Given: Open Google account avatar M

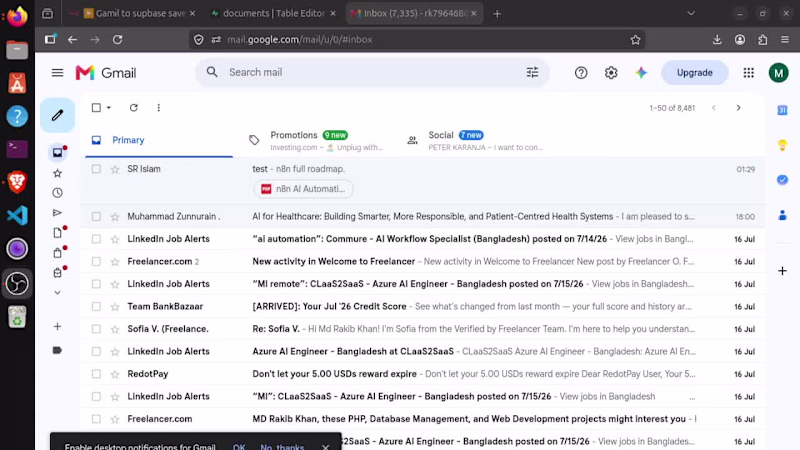Looking at the screenshot, I should coord(778,73).
